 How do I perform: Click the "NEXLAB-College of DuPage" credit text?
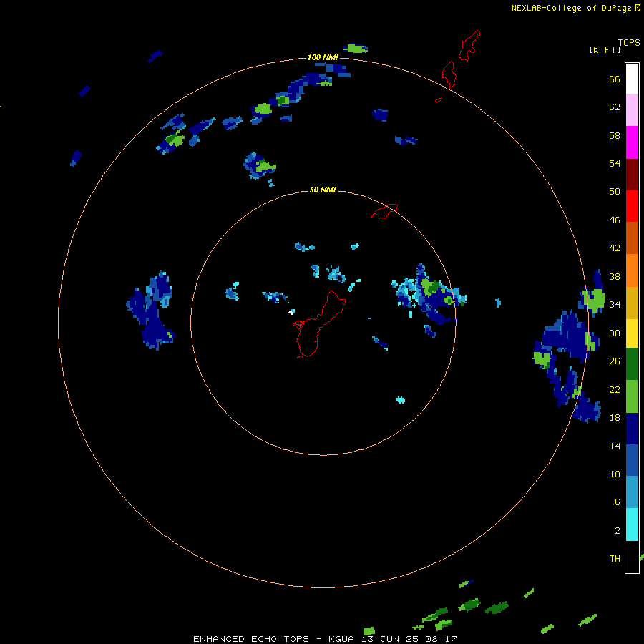click(572, 8)
